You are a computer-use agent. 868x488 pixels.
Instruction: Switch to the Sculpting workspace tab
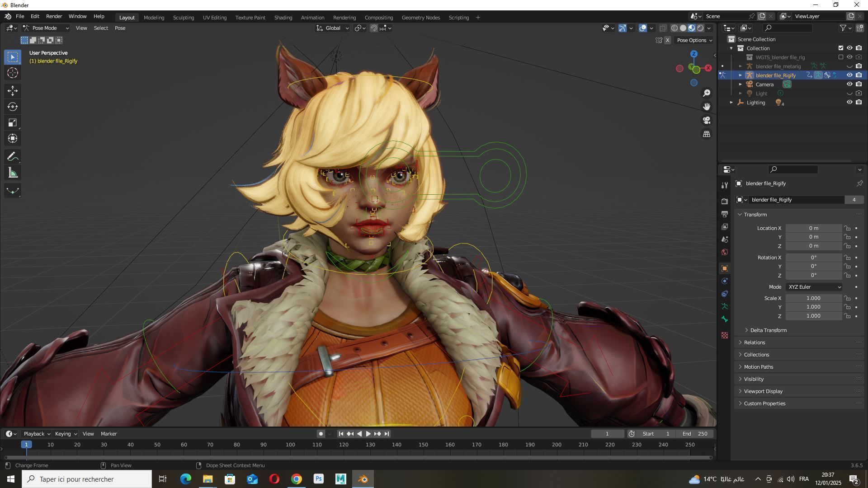tap(183, 18)
